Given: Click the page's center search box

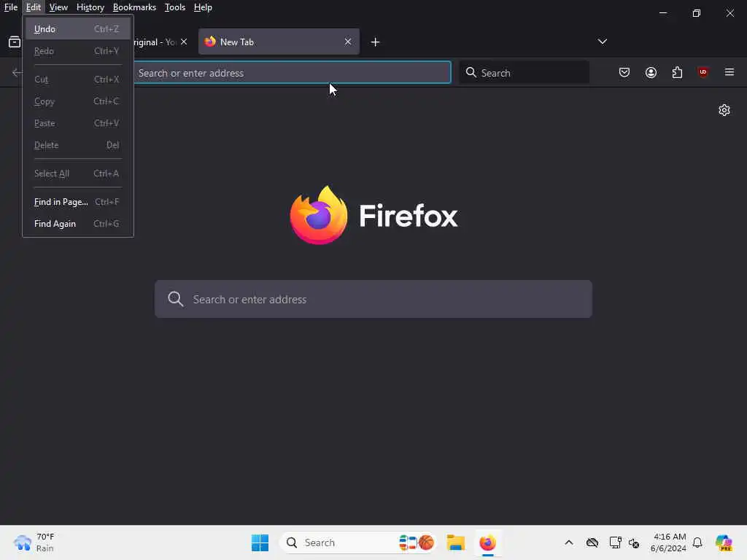Looking at the screenshot, I should point(373,299).
